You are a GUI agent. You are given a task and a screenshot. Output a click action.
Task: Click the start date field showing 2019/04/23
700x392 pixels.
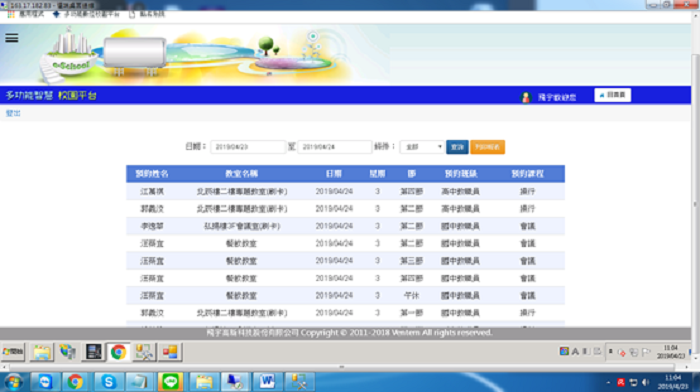(x=248, y=147)
